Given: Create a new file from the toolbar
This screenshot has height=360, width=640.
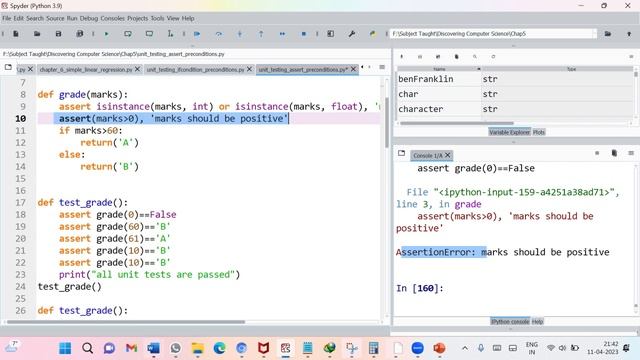Looking at the screenshot, I should pyautogui.click(x=16, y=34).
